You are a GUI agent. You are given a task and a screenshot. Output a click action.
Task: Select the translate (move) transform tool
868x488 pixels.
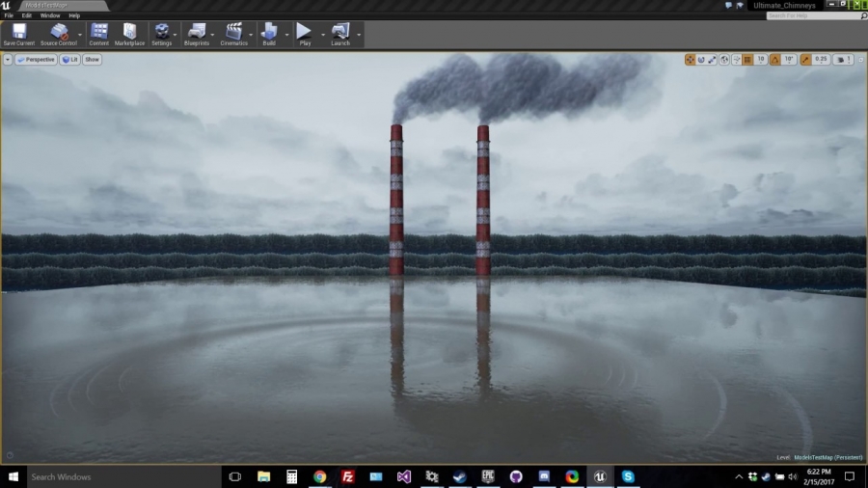tap(690, 59)
